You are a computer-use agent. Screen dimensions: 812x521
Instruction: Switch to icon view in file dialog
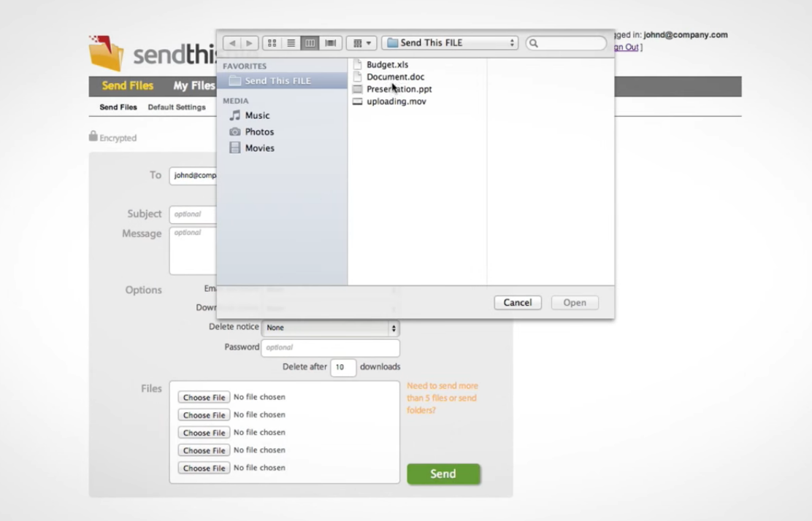pos(272,43)
